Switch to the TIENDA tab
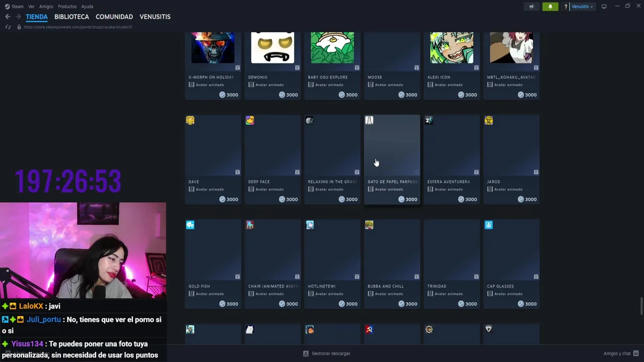The width and height of the screenshot is (644, 362). (37, 17)
